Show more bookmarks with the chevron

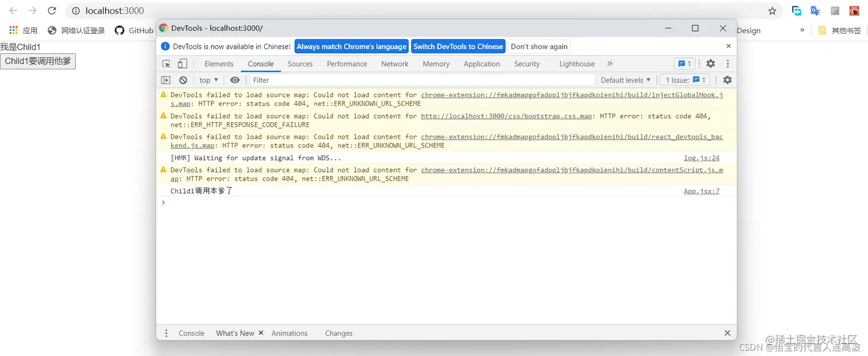802,30
